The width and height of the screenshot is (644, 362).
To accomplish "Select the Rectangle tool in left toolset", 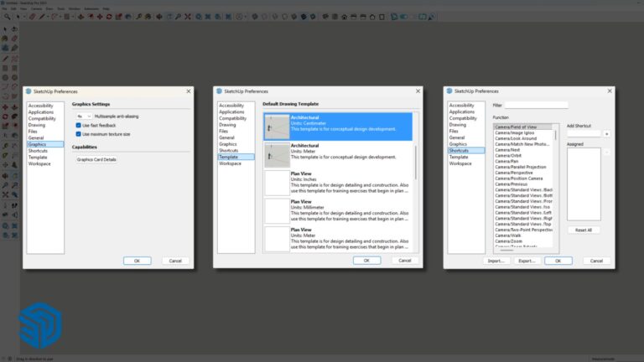I will point(5,68).
